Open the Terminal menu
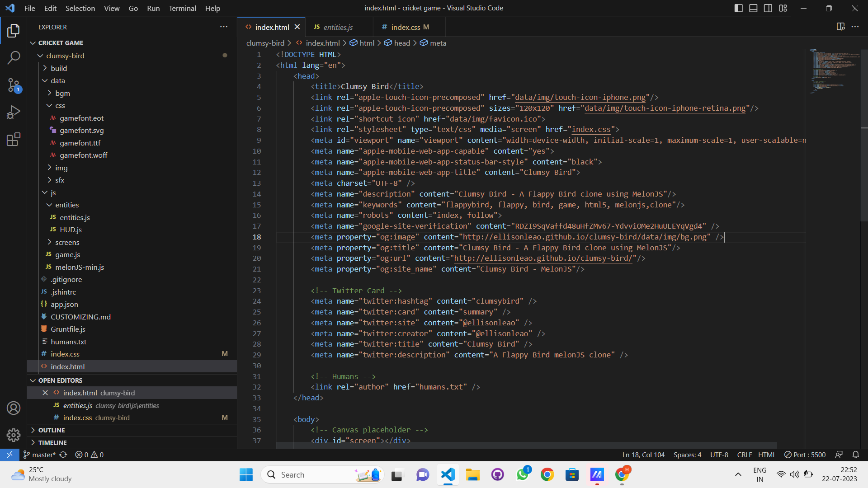 182,8
